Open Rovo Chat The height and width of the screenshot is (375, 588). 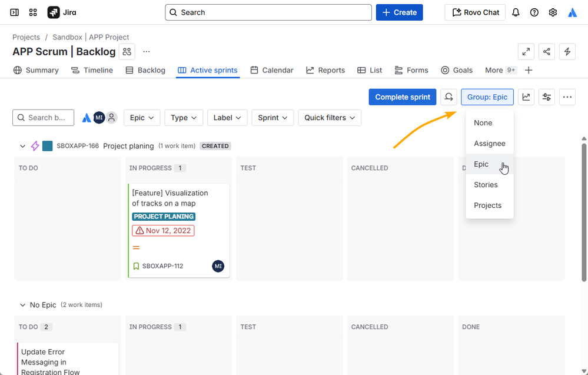pos(475,12)
